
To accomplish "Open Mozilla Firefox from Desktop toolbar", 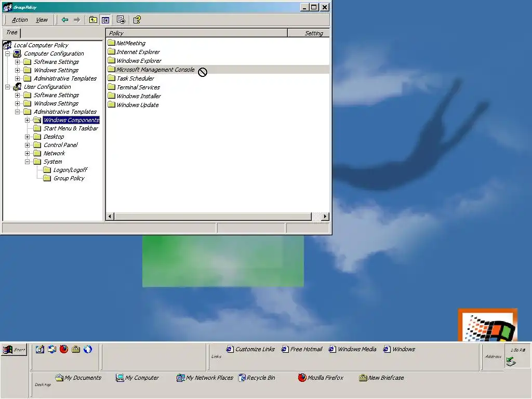I will pyautogui.click(x=321, y=378).
